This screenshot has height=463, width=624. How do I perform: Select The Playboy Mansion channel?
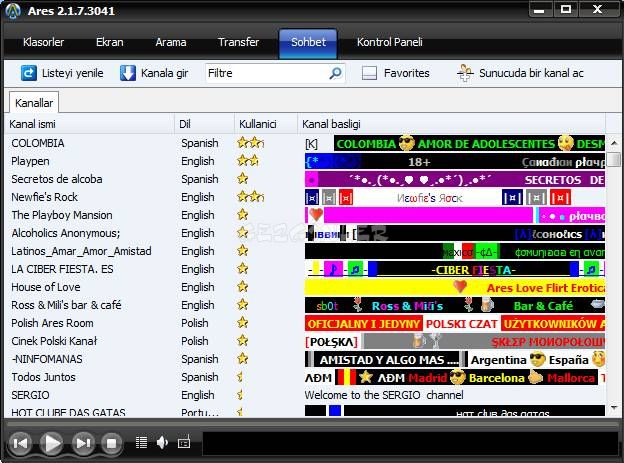click(x=62, y=215)
